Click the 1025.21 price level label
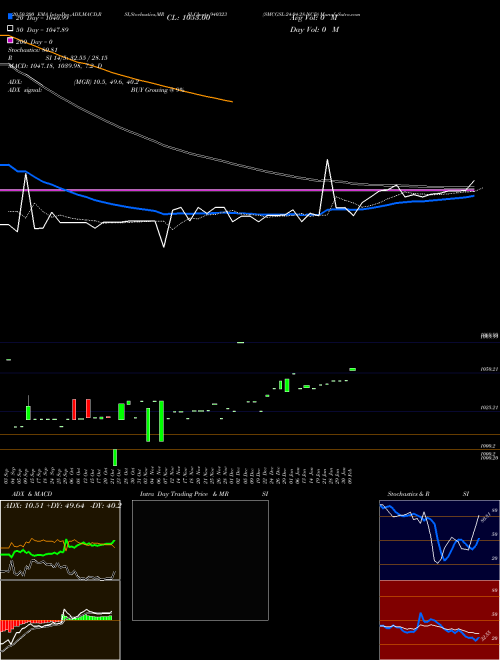500x660 pixels. point(489,407)
